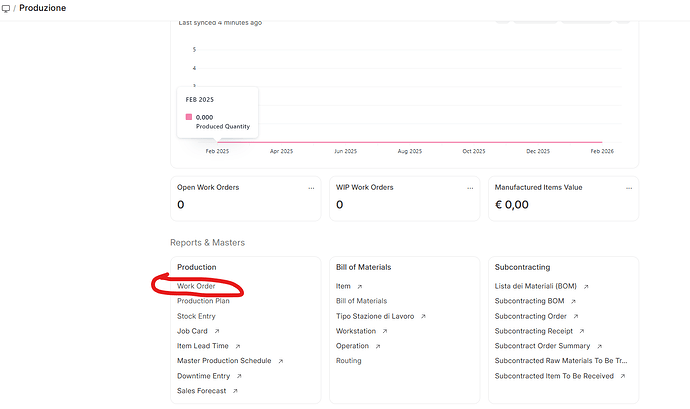Expand the Manufactured Items Value card menu
690x409 pixels.
click(x=630, y=188)
